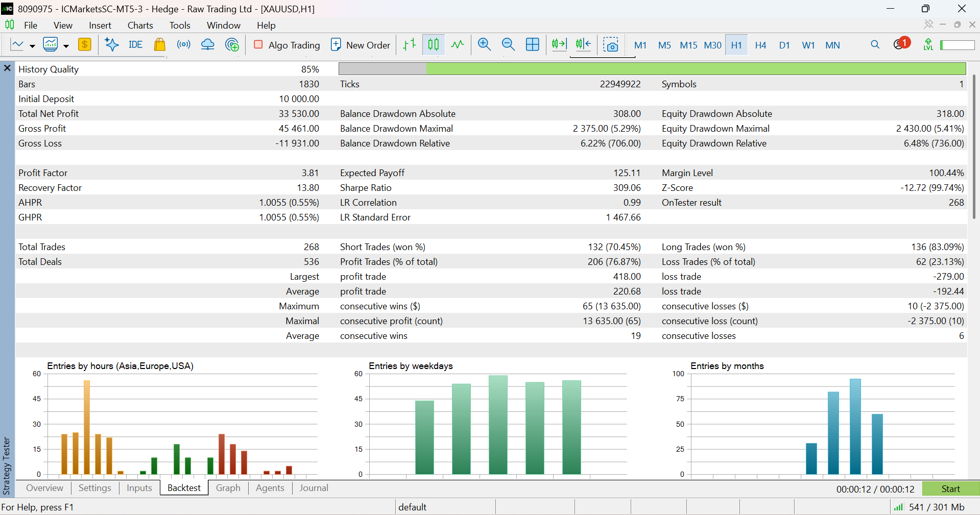980x515 pixels.
Task: Expand the indicators dropdown arrow
Action: point(66,46)
